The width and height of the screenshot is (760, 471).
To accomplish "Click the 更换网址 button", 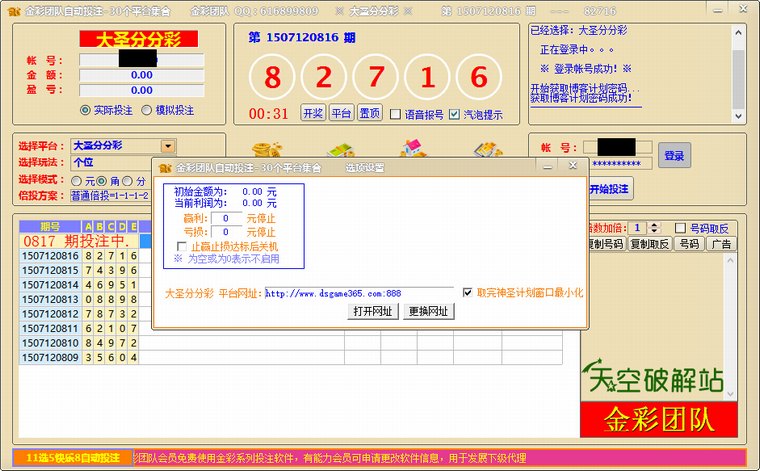I will 429,311.
